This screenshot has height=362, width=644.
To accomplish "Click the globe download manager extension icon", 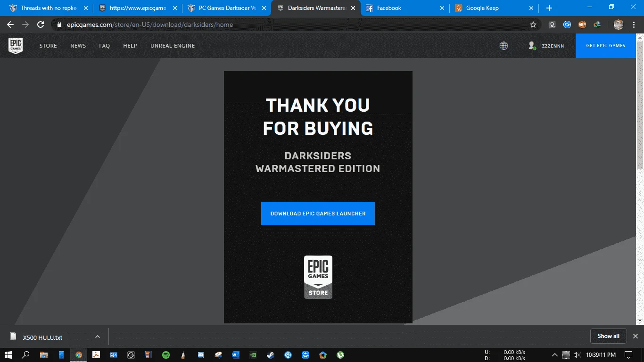I will (x=597, y=25).
